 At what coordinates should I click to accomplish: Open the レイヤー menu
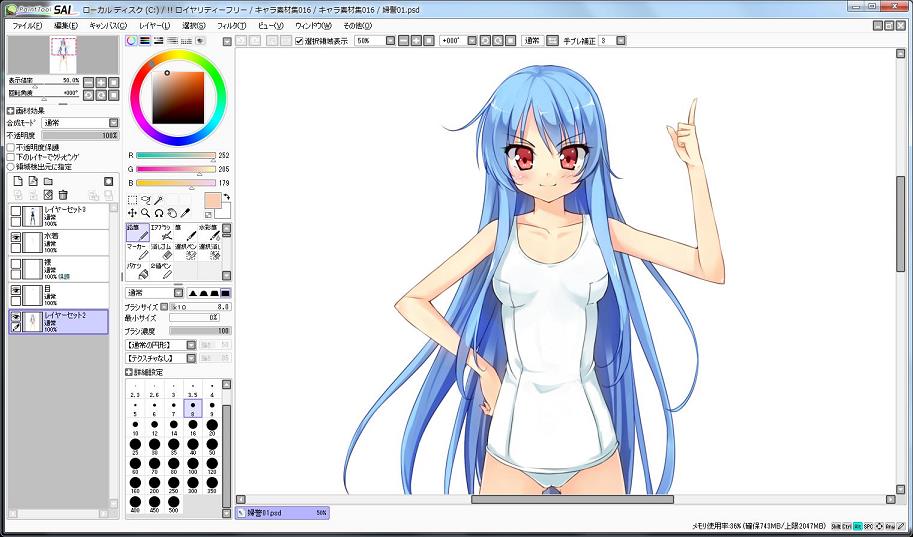(x=155, y=25)
